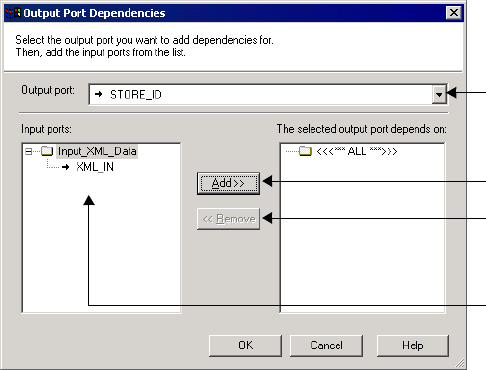Image resolution: width=486 pixels, height=370 pixels.
Task: Click the ALL dependencies folder icon
Action: pos(305,151)
